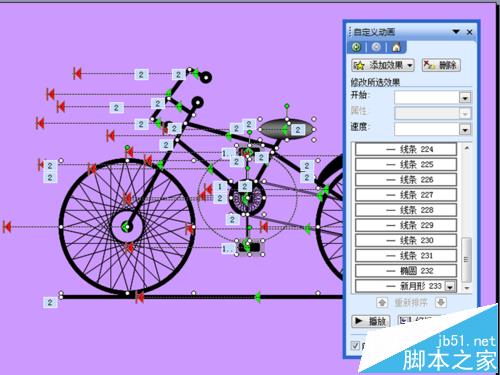Select animation entry 线条 230
Viewport: 500px width, 375px height.
pos(406,240)
